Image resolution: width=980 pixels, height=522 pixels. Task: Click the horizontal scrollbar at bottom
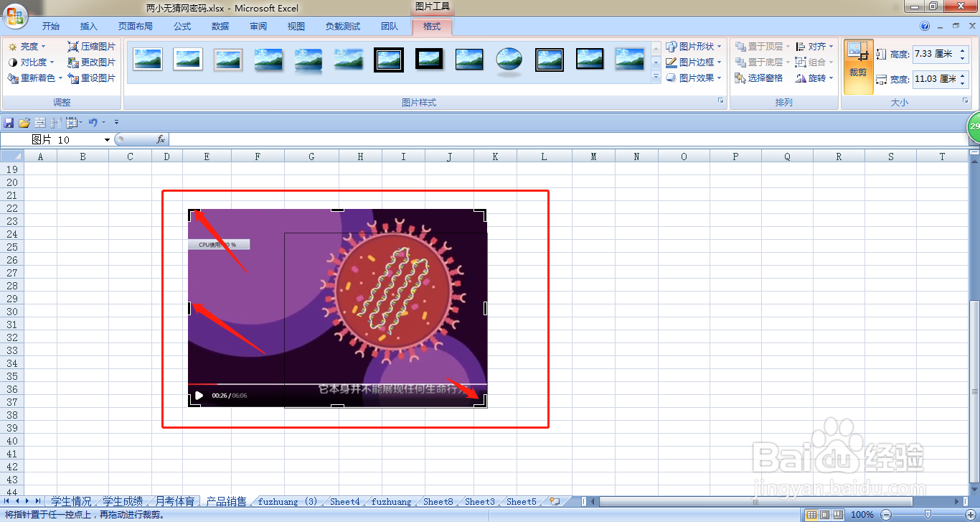755,501
